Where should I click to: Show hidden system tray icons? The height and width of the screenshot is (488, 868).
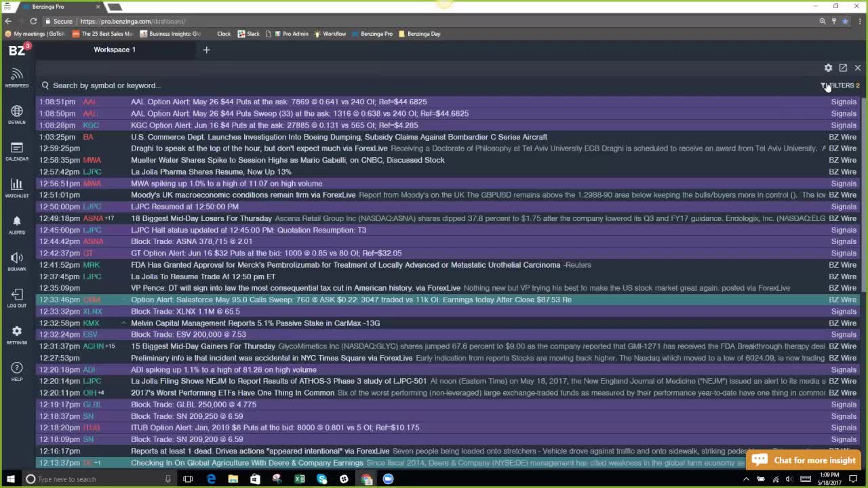click(x=746, y=479)
